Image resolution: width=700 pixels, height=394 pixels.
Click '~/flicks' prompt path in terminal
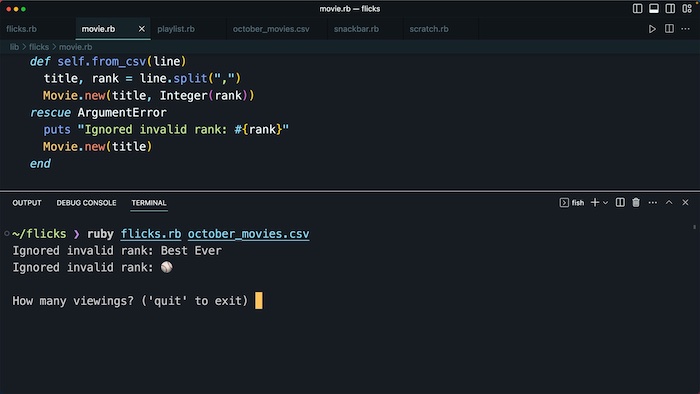[x=39, y=234]
